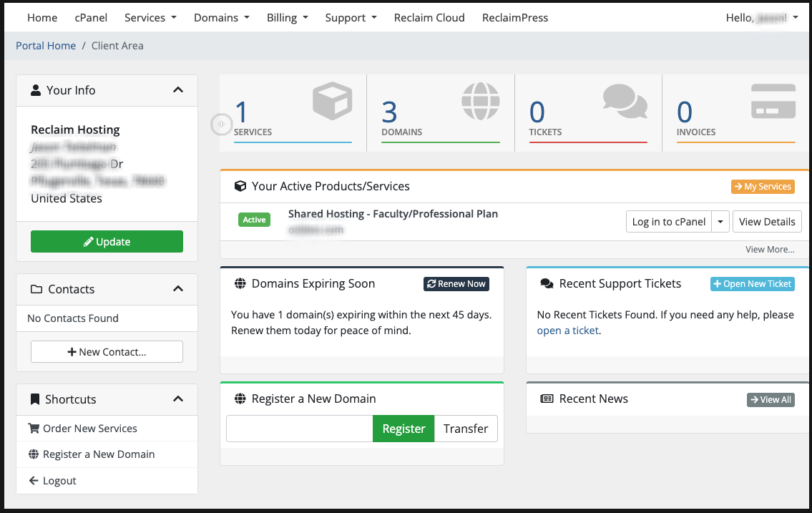Open dropdown arrow beside Log in to cPanel

pyautogui.click(x=720, y=222)
